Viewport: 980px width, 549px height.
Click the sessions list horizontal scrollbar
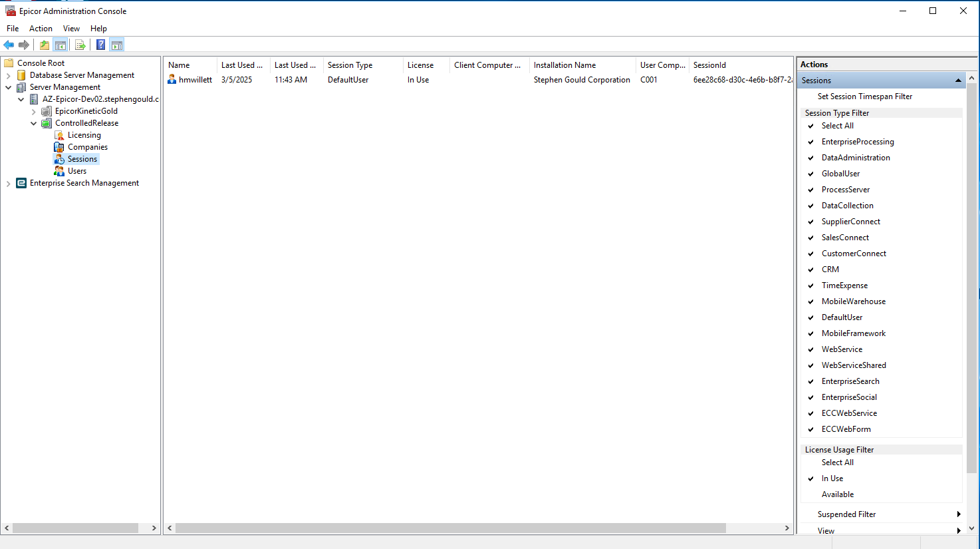tap(450, 528)
